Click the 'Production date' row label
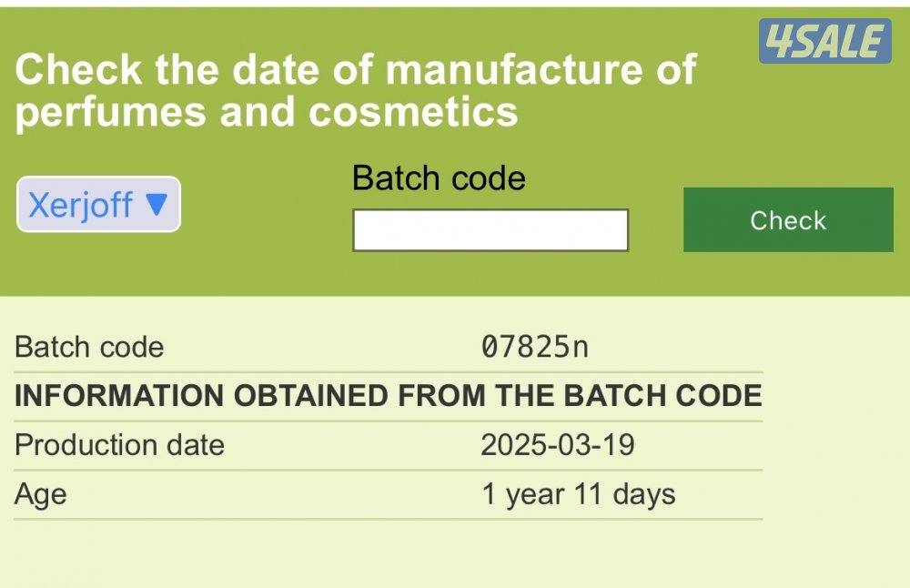910x588 pixels. coord(119,445)
